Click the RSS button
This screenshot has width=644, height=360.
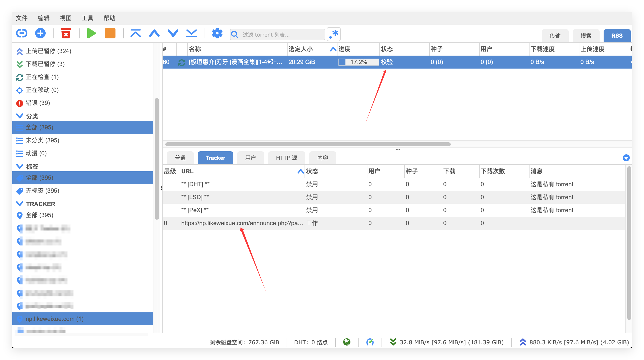coord(617,35)
